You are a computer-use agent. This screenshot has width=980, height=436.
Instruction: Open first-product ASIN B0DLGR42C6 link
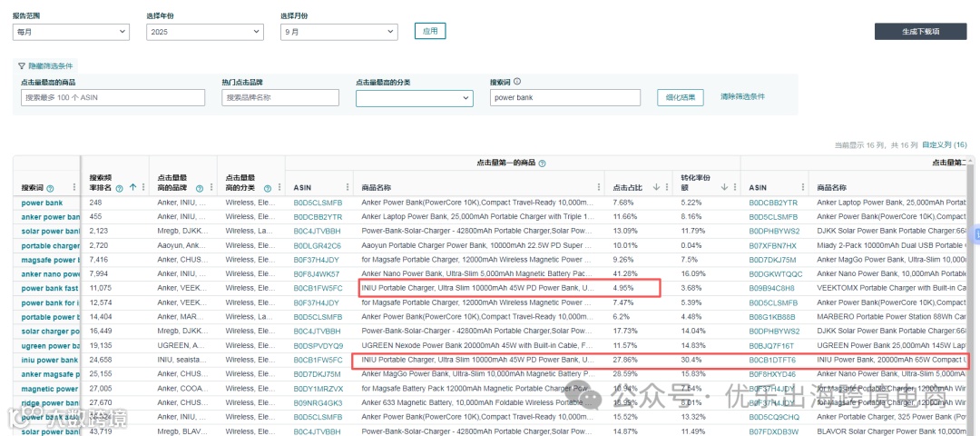point(317,246)
